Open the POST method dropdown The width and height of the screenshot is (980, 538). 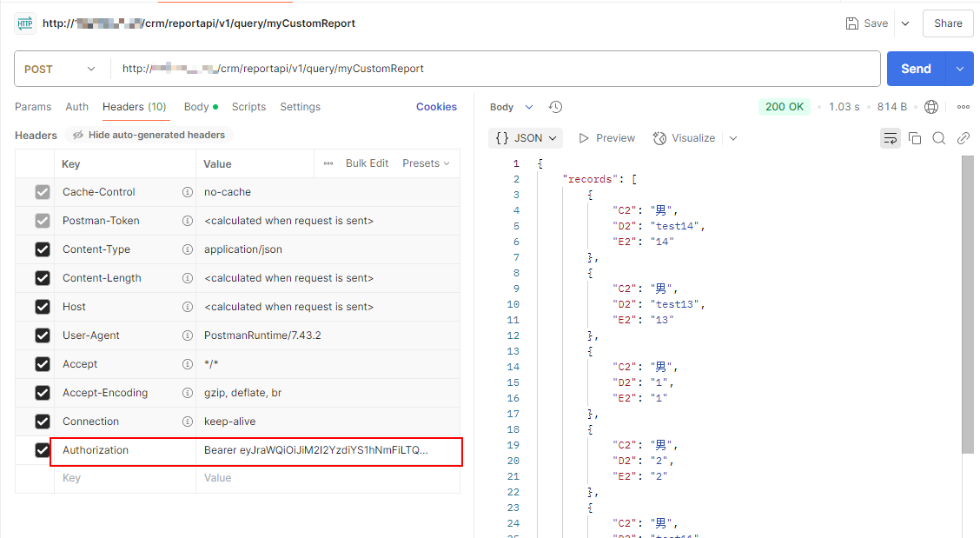pyautogui.click(x=60, y=69)
